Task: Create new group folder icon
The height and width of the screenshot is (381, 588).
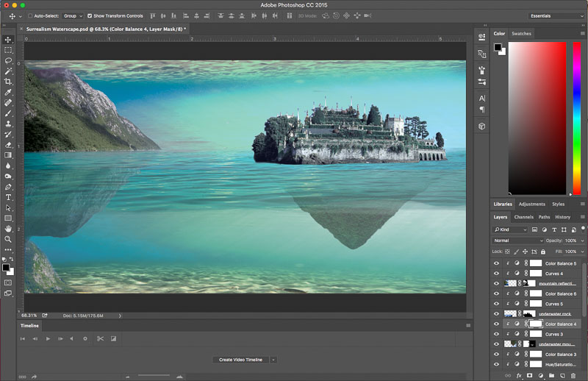Action: pos(551,375)
